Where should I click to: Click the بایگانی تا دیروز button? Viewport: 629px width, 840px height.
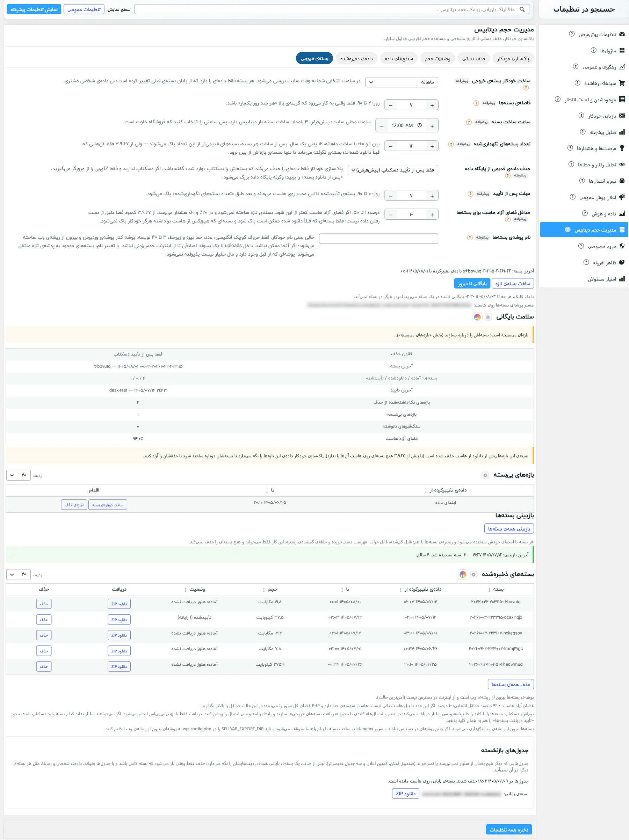(x=472, y=284)
